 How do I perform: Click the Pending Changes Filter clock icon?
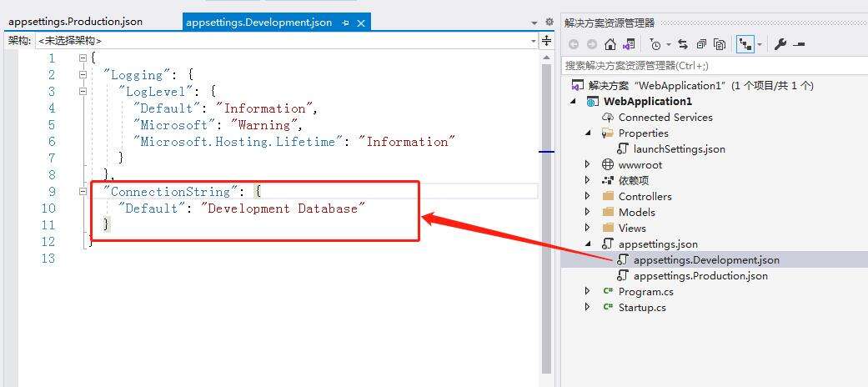[x=655, y=44]
